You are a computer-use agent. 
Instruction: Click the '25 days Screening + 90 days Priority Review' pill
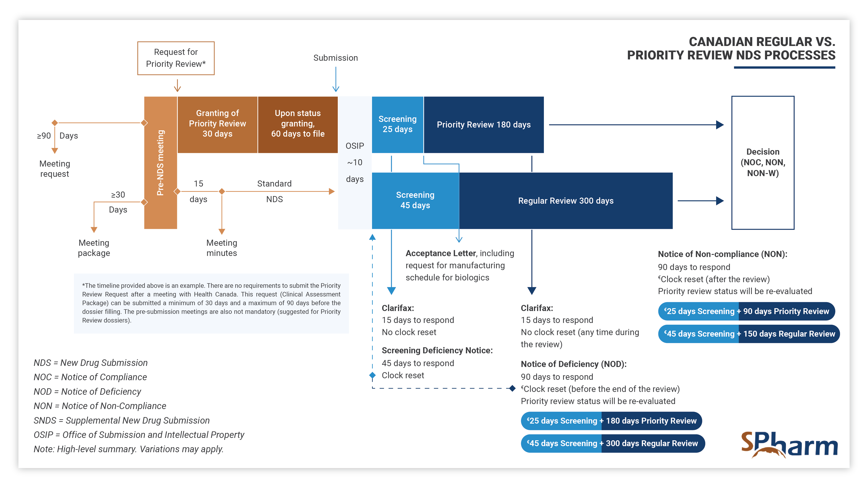coord(746,311)
